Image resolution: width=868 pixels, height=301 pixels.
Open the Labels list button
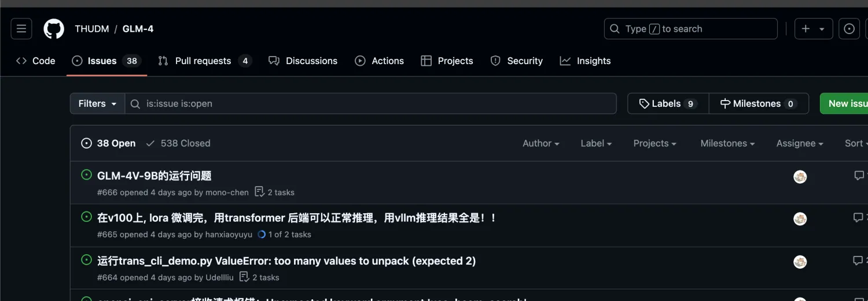668,103
